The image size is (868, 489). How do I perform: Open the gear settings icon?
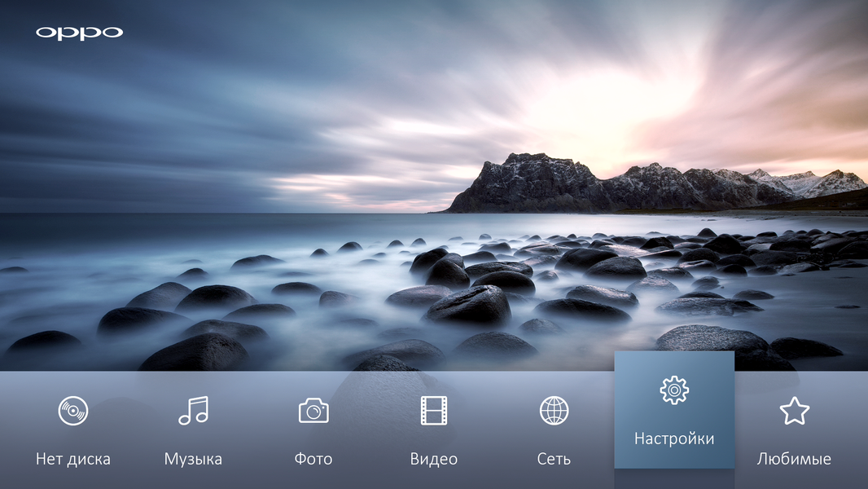[674, 390]
